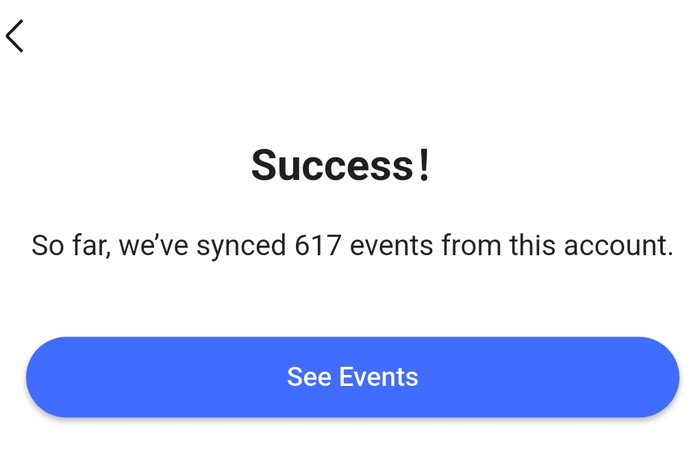Image resolution: width=700 pixels, height=453 pixels.
Task: Tap the exclamation mark after Success
Action: click(425, 165)
